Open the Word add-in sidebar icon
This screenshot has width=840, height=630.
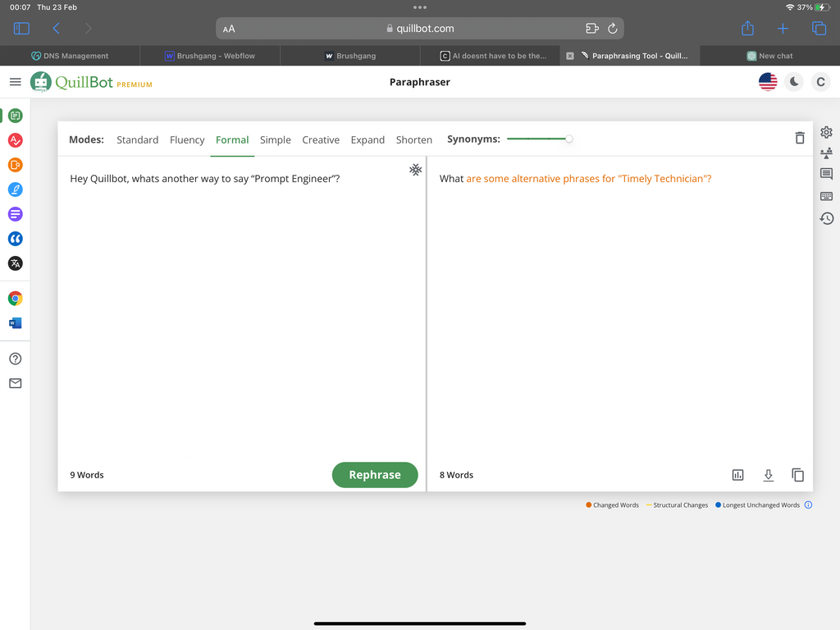tap(16, 323)
